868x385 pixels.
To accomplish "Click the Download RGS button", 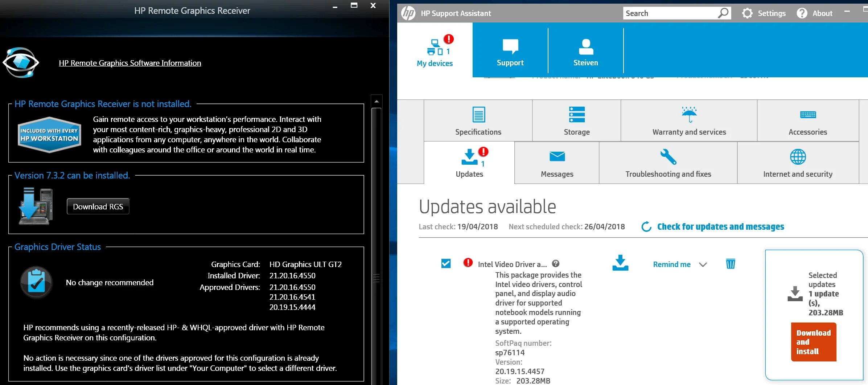I will (98, 206).
